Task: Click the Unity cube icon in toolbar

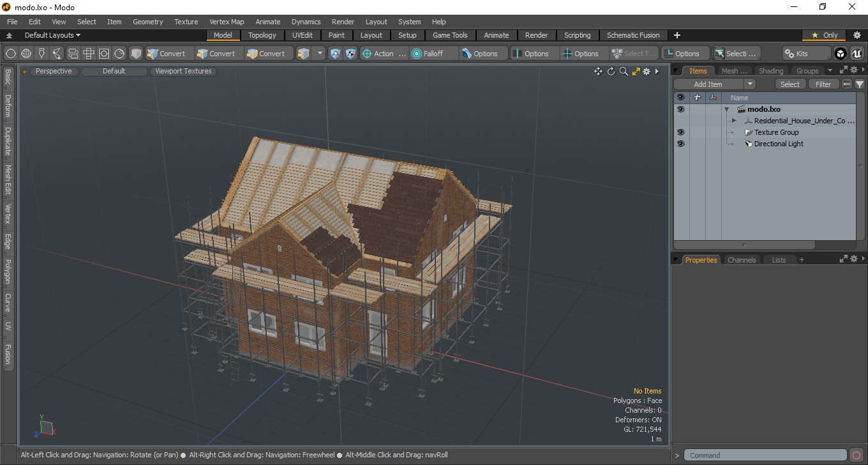Action: pos(841,54)
